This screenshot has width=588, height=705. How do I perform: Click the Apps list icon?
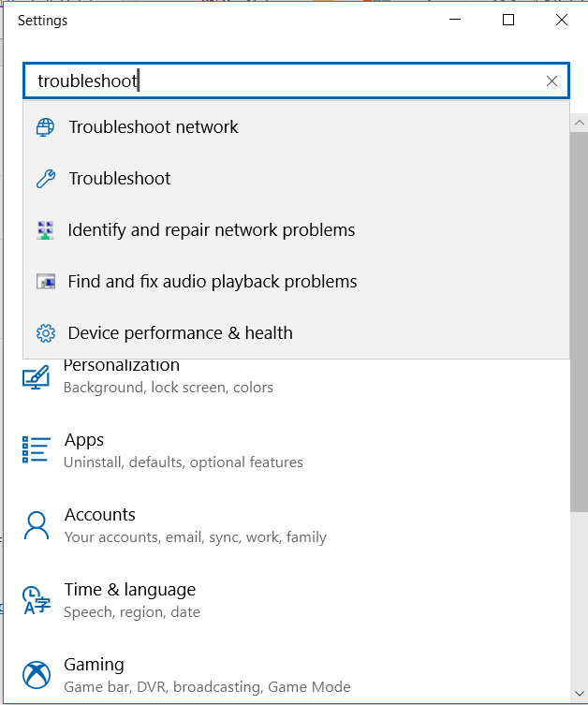36,449
